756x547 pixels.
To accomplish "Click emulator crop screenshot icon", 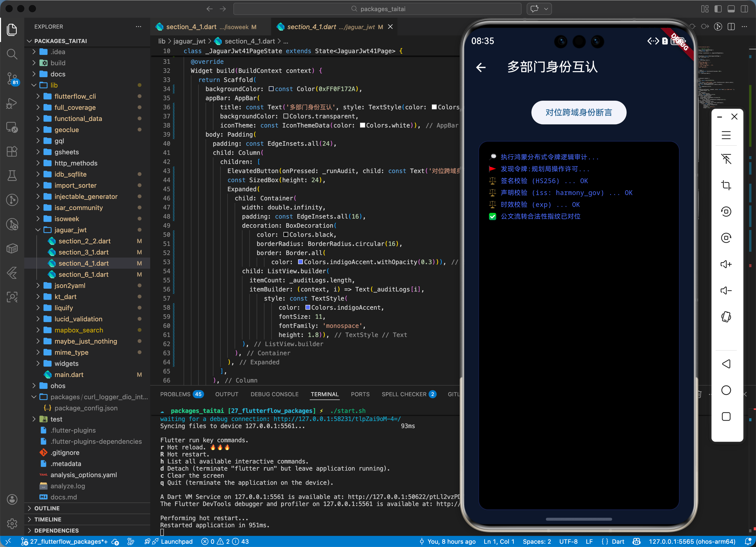I will tap(726, 185).
